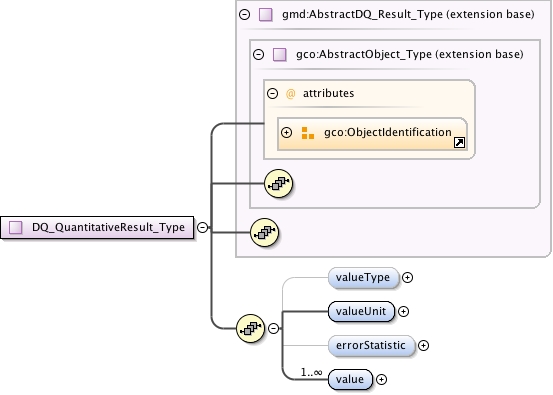Click the complex type icon beside gco:AbstractObject_Type
This screenshot has height=395, width=553.
click(x=280, y=55)
